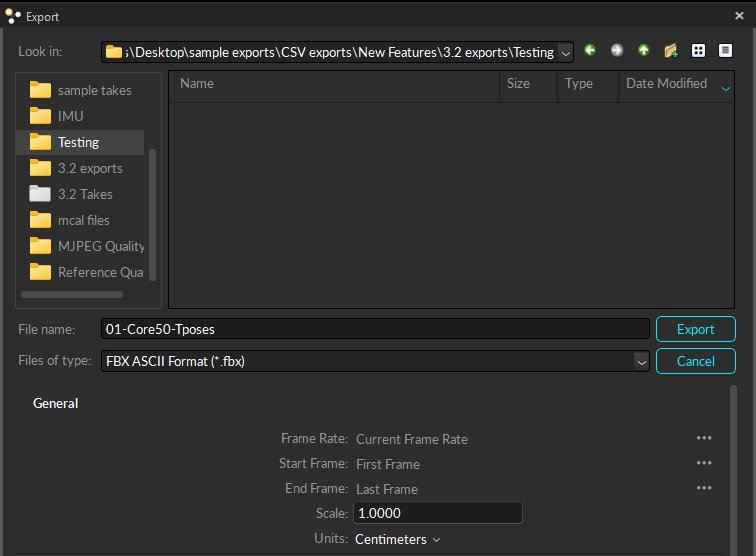This screenshot has height=556, width=756.
Task: Open the Units Centimeters dropdown
Action: (398, 539)
